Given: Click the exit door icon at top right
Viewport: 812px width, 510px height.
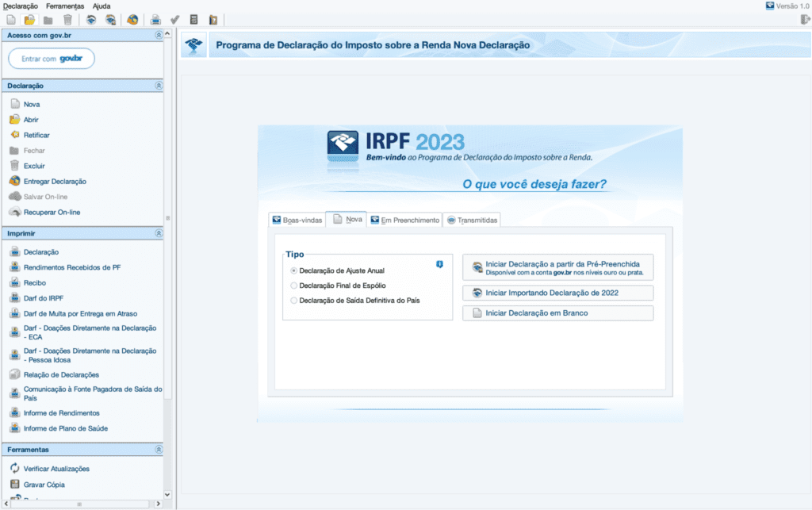Looking at the screenshot, I should [805, 20].
